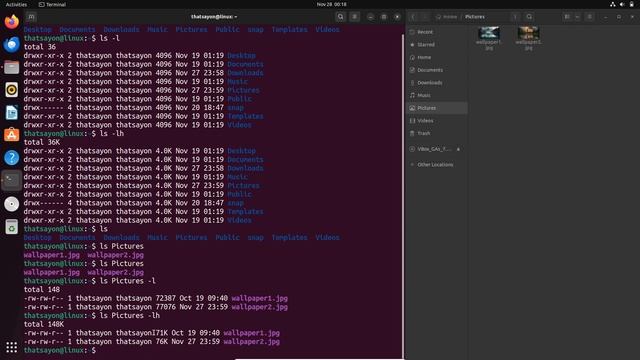The height and width of the screenshot is (360, 640).
Task: Open the VBox_GAs disc in the sidebar
Action: [433, 149]
